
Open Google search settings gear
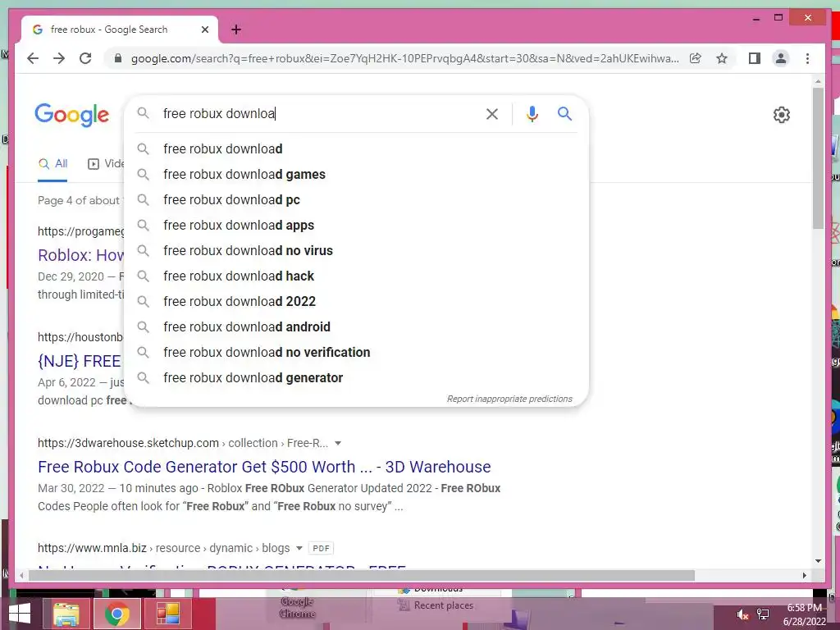click(x=781, y=115)
